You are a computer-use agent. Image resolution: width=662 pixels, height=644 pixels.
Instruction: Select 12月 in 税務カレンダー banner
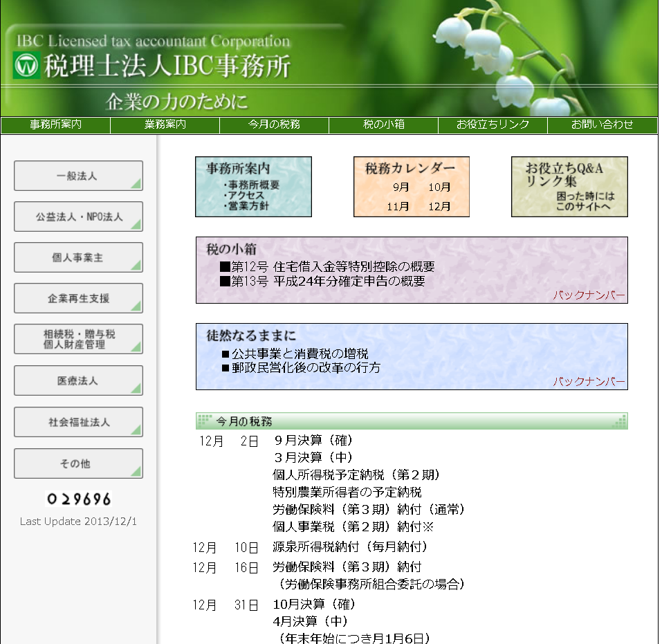coord(439,206)
